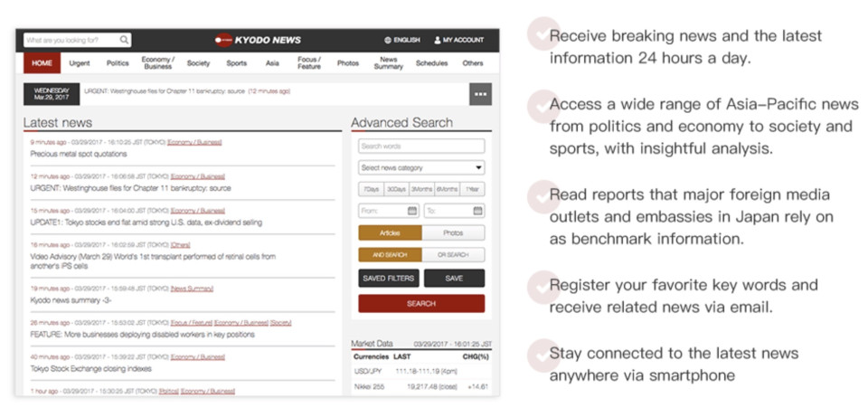Click the USD/JPY market row
Viewport: 868px width, 417px height.
coord(421,371)
